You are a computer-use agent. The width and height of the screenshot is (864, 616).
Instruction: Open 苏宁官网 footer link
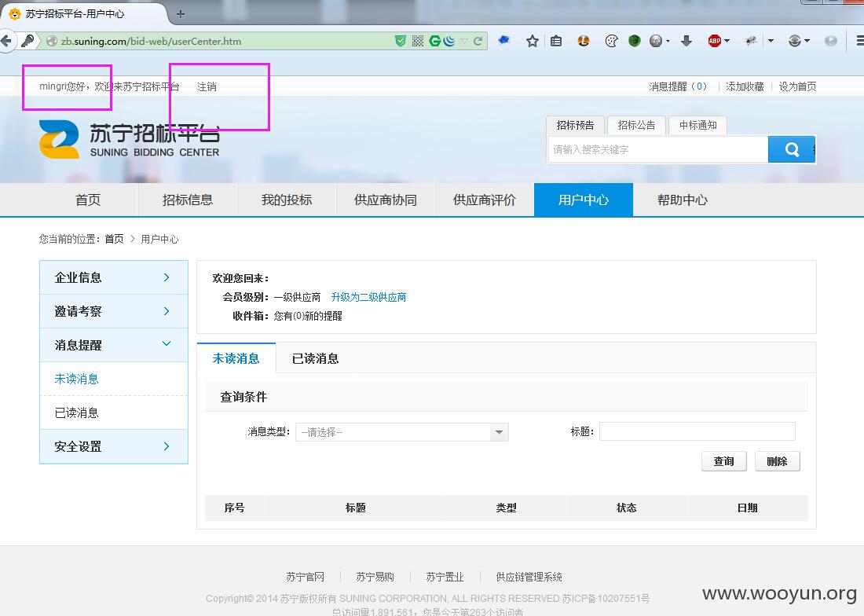pyautogui.click(x=305, y=577)
